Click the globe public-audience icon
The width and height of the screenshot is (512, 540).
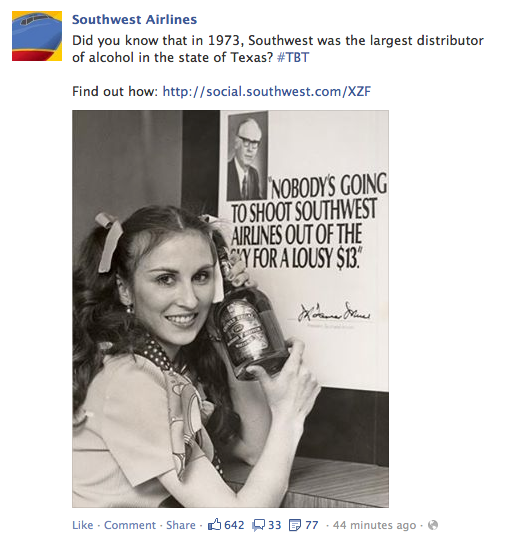click(x=433, y=525)
